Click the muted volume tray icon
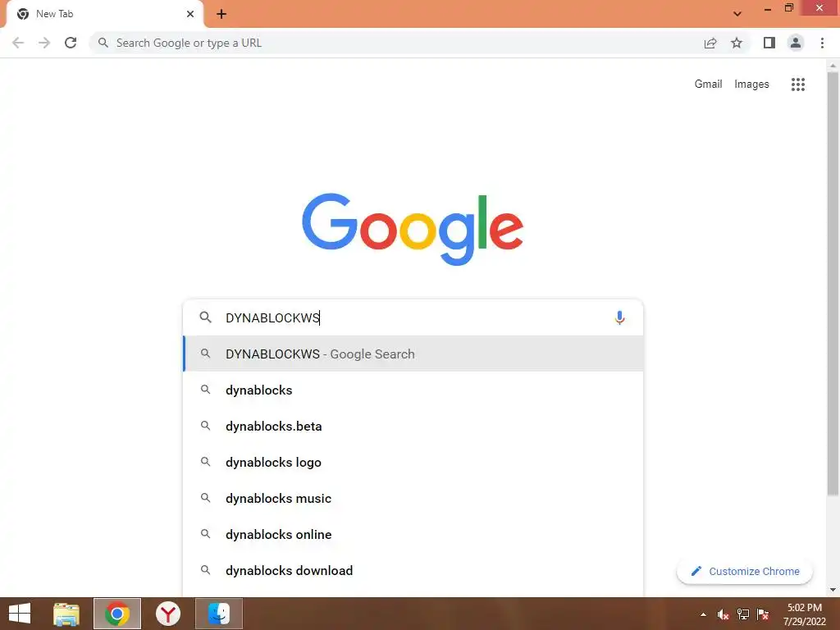The height and width of the screenshot is (630, 840). pyautogui.click(x=723, y=614)
